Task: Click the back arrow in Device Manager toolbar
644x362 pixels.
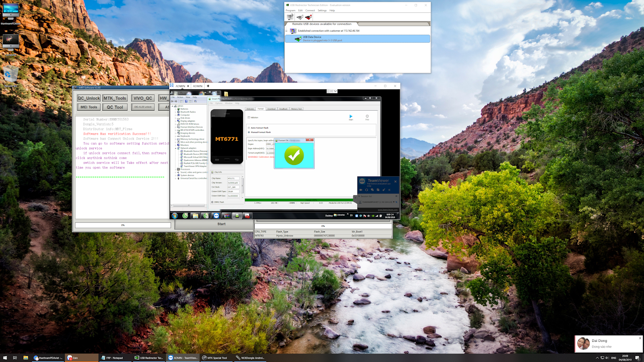Action: [172, 101]
